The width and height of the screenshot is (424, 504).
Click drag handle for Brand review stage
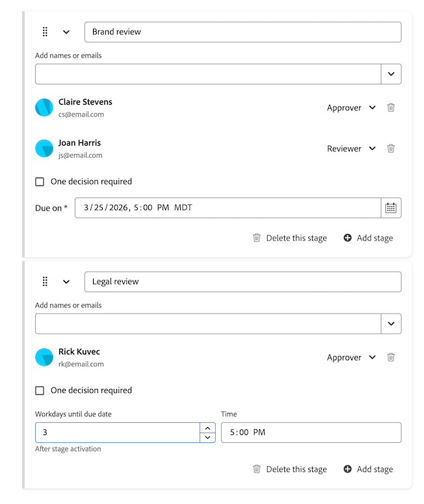[x=45, y=32]
